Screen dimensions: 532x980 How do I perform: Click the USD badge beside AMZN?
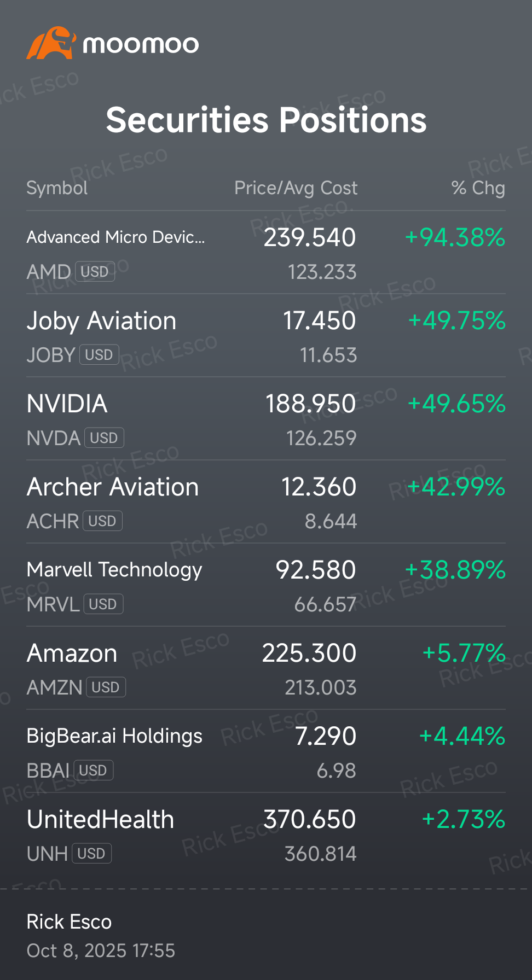click(106, 687)
